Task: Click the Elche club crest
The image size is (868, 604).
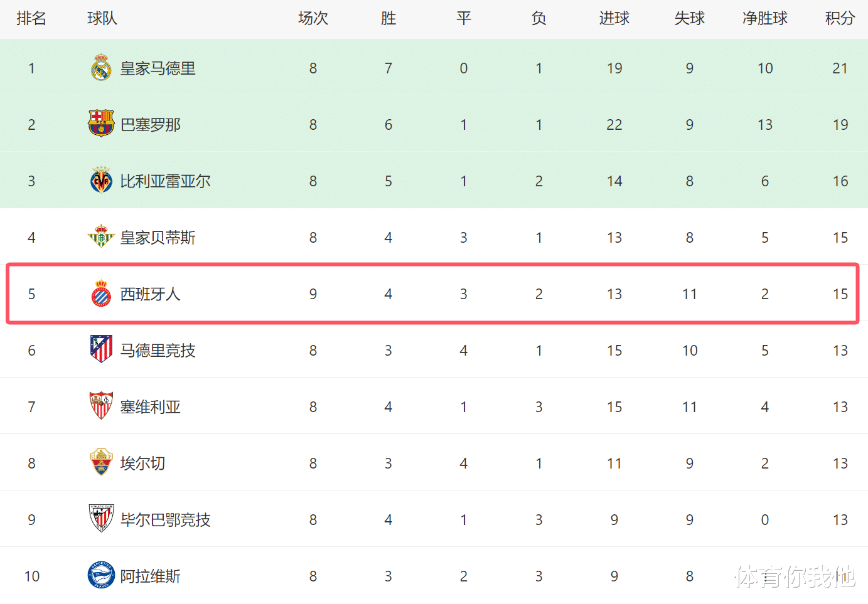Action: pos(101,462)
